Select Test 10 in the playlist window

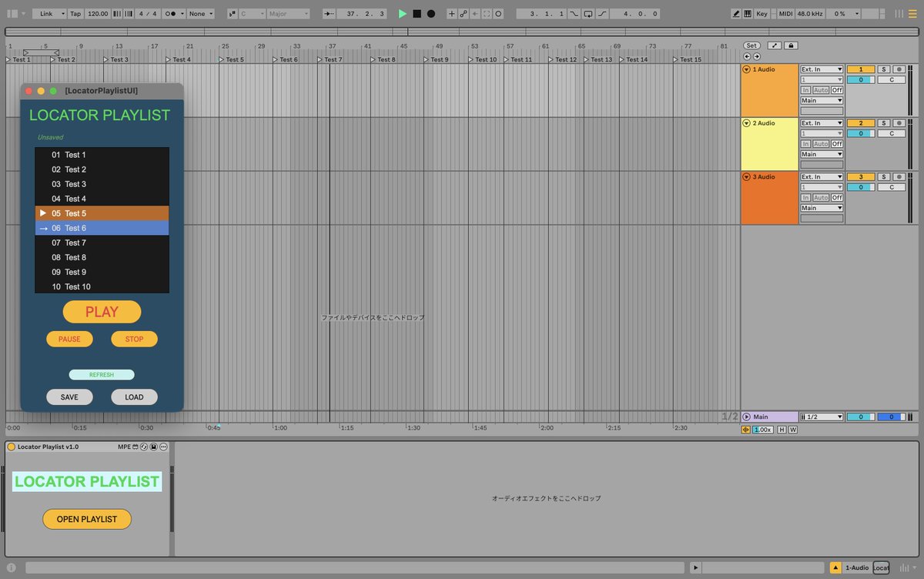102,286
